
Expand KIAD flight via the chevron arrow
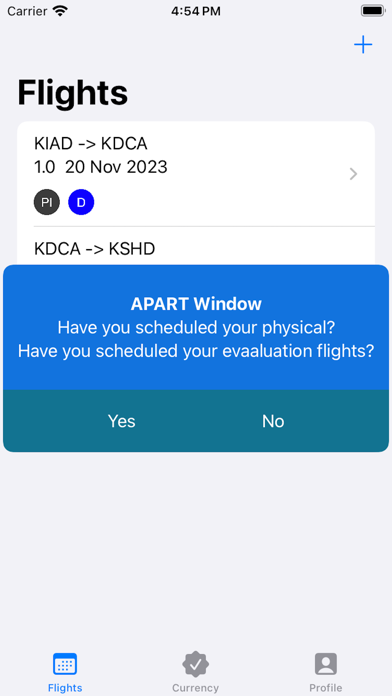[x=353, y=174]
